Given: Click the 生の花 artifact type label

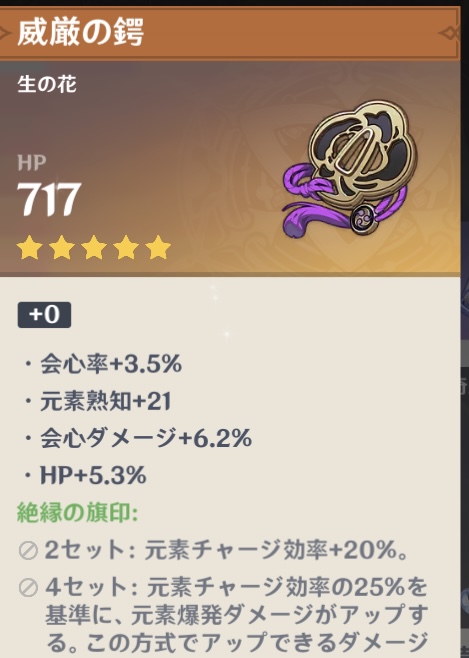Looking at the screenshot, I should [47, 84].
